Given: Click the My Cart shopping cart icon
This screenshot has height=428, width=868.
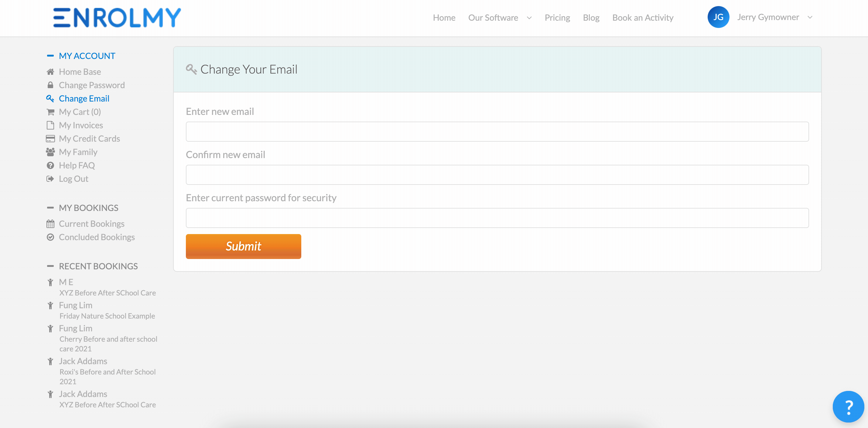Looking at the screenshot, I should pyautogui.click(x=50, y=112).
